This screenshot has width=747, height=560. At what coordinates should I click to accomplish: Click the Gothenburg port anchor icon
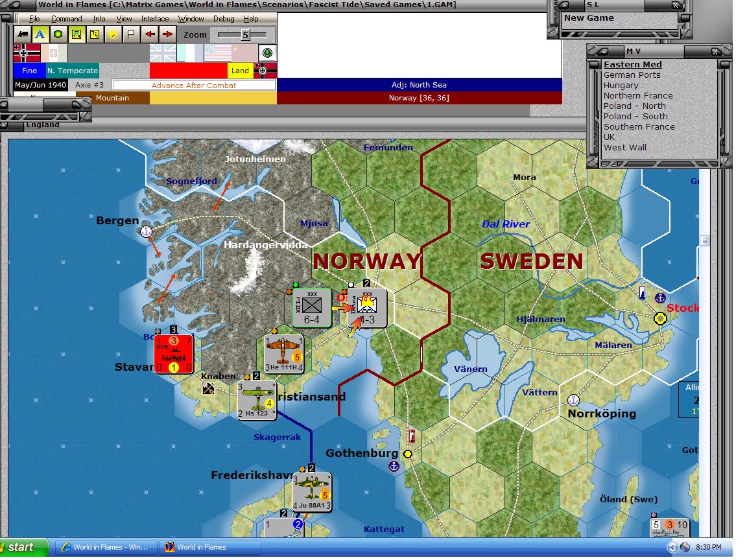point(394,466)
